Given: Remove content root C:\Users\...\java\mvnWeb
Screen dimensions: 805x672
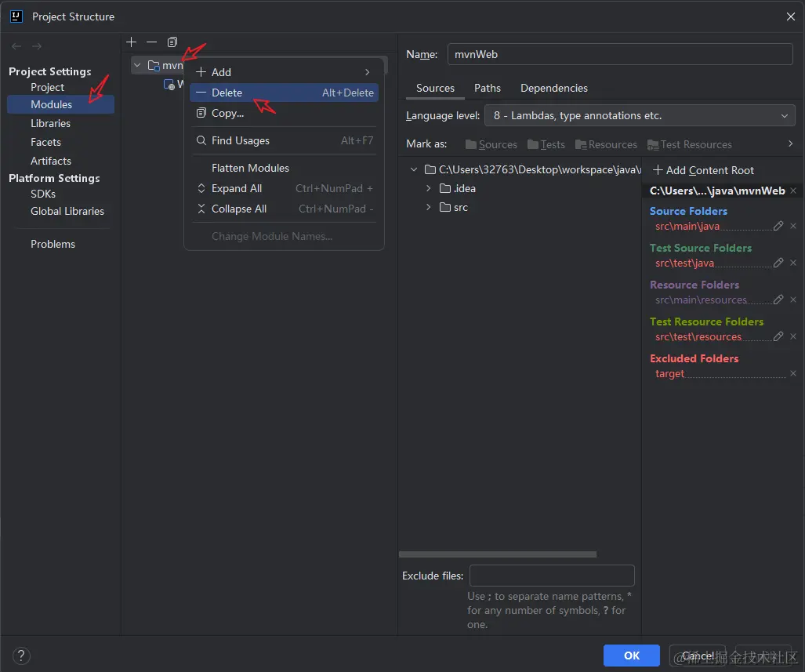Looking at the screenshot, I should [x=793, y=191].
